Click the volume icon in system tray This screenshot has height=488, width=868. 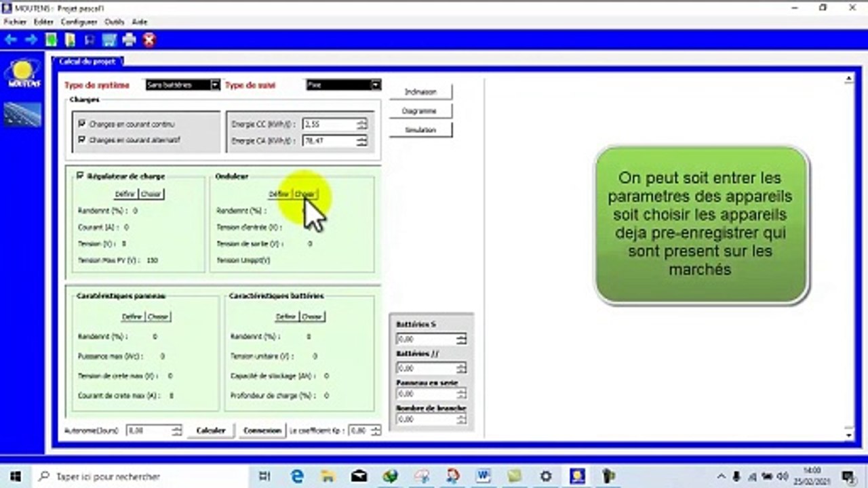(783, 476)
